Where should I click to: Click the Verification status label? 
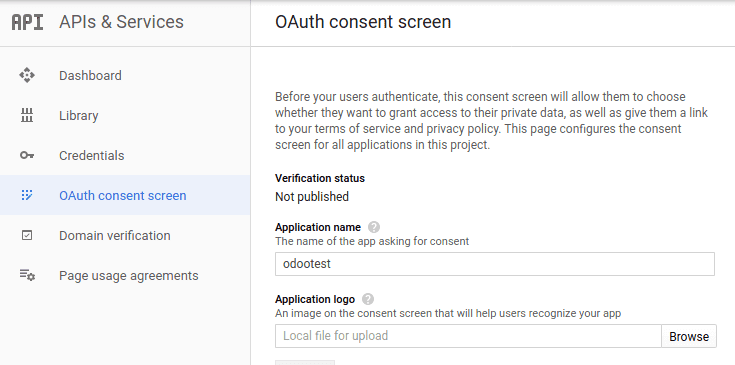(320, 178)
